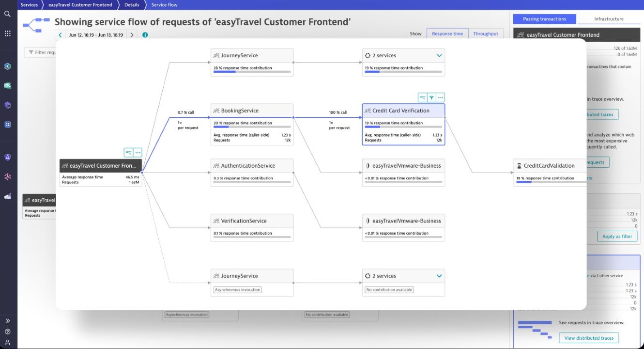Open the purple cube applications sidebar icon

click(x=7, y=105)
